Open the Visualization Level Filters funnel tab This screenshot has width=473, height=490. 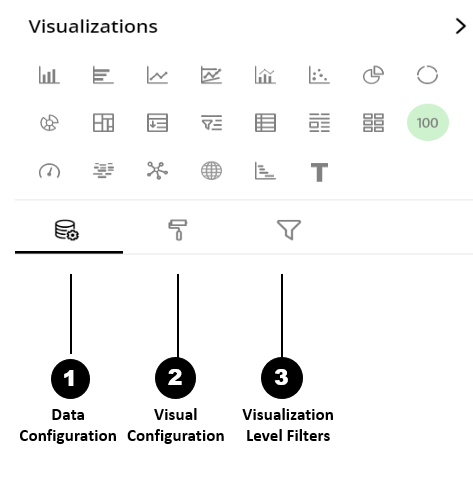[289, 230]
